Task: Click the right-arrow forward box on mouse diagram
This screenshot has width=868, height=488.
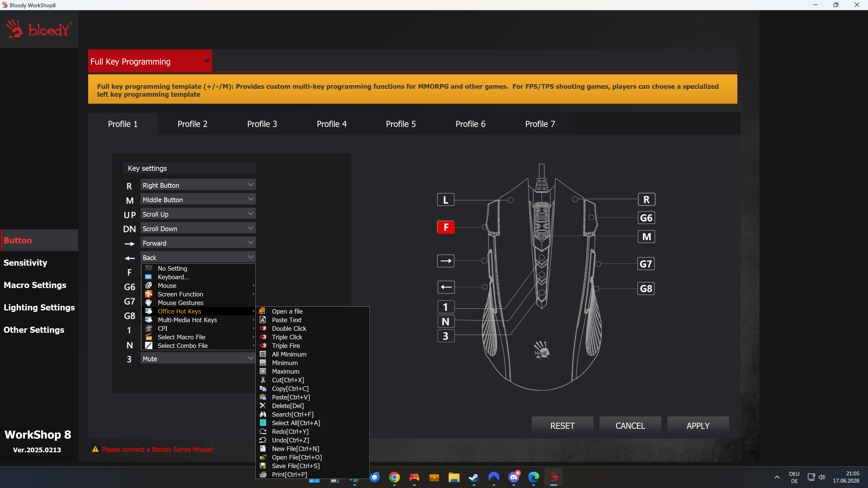Action: 446,261
